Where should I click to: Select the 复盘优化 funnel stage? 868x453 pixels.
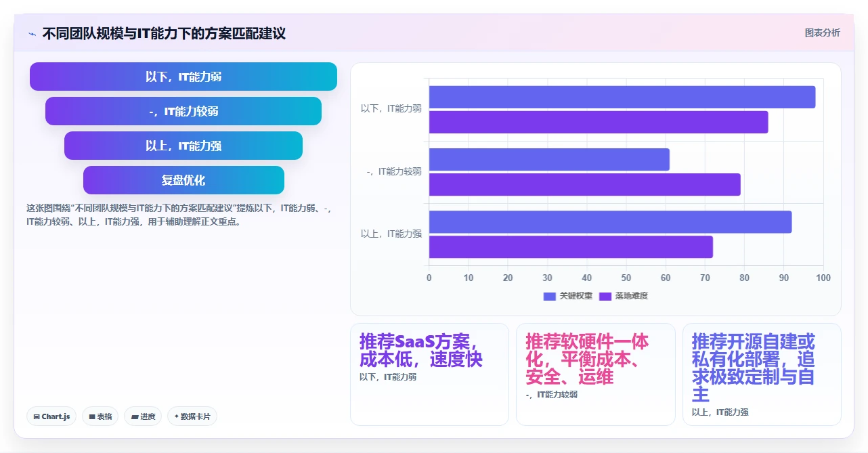[183, 180]
